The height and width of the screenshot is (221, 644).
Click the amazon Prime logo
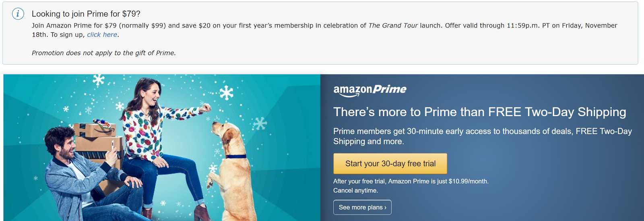click(x=369, y=90)
